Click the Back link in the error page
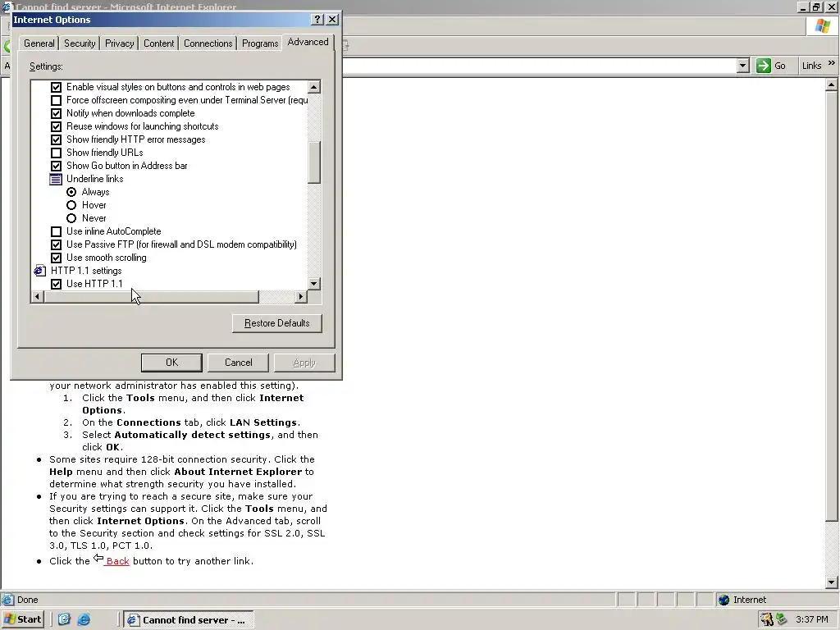This screenshot has width=840, height=630. tap(117, 561)
